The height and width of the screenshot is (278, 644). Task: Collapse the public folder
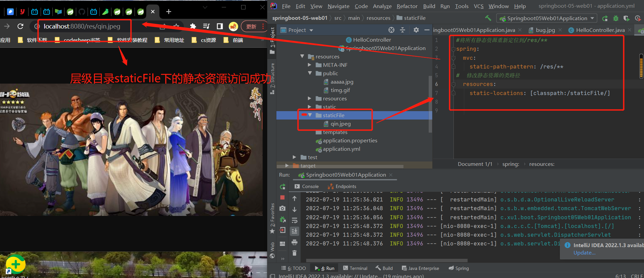[x=310, y=73]
